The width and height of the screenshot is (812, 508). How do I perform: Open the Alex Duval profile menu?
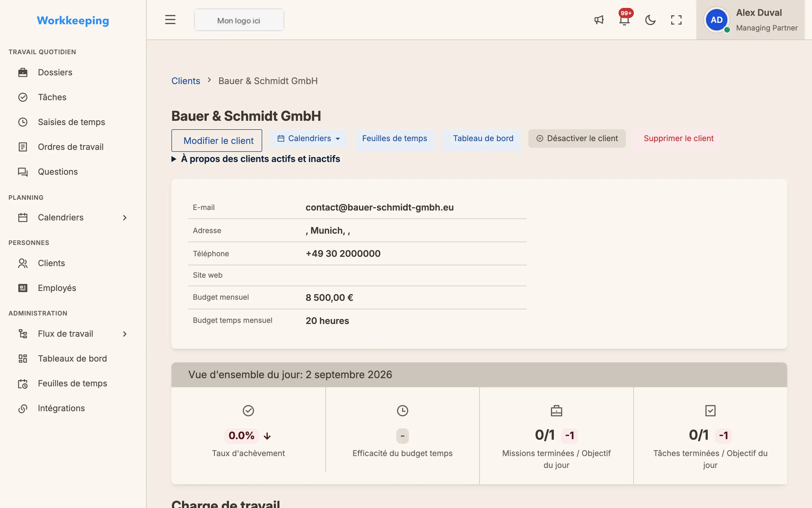click(750, 20)
